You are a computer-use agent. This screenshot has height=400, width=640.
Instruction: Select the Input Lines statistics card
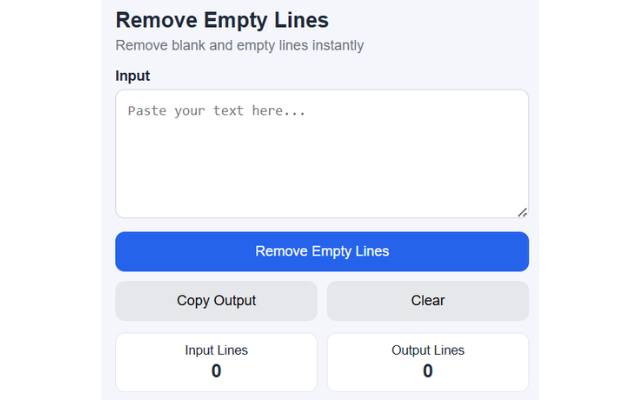(x=216, y=362)
